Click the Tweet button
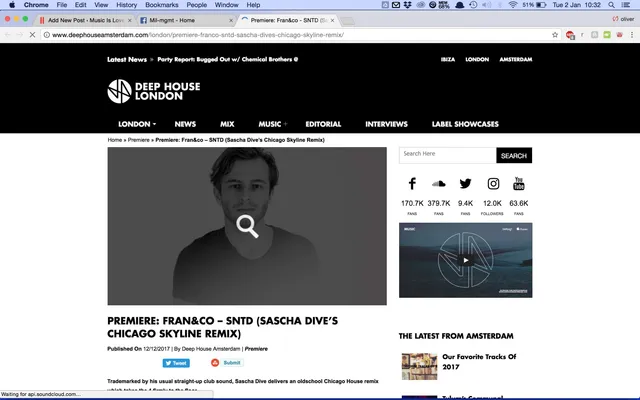 [176, 363]
